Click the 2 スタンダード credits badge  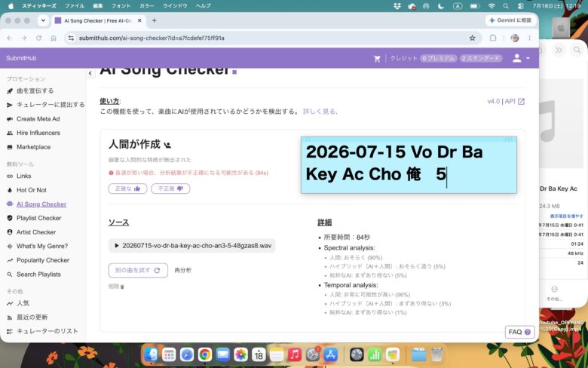tap(481, 58)
